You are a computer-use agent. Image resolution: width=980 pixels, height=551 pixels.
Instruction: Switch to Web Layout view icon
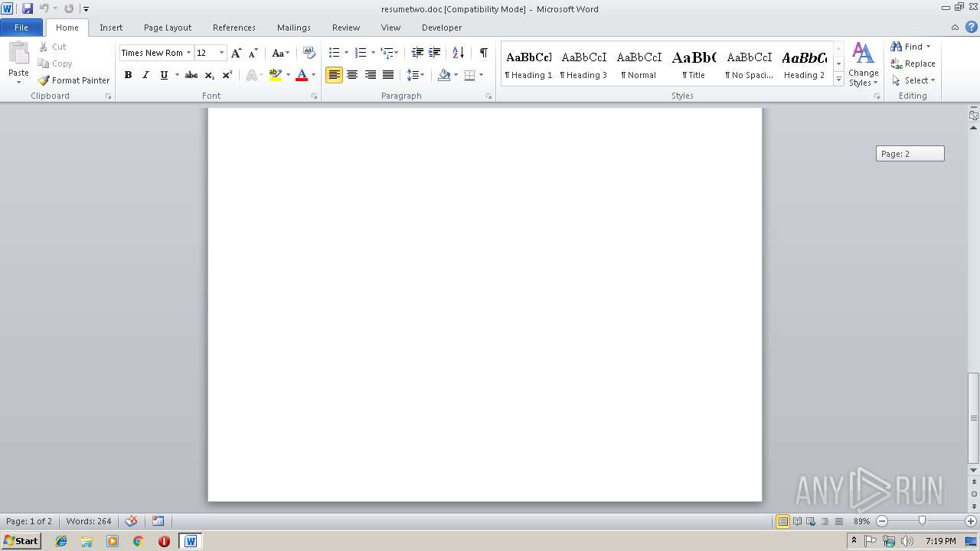click(811, 521)
